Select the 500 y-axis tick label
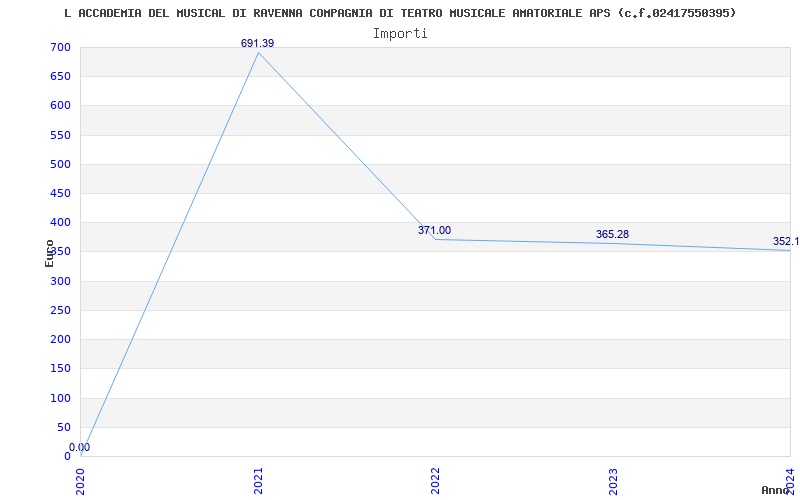The height and width of the screenshot is (500, 800). tap(60, 164)
